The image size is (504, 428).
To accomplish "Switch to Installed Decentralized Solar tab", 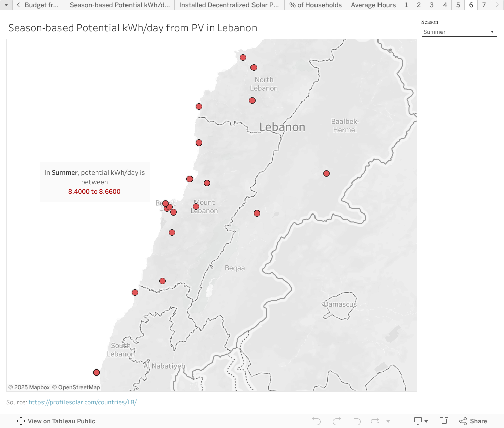I will (x=229, y=5).
